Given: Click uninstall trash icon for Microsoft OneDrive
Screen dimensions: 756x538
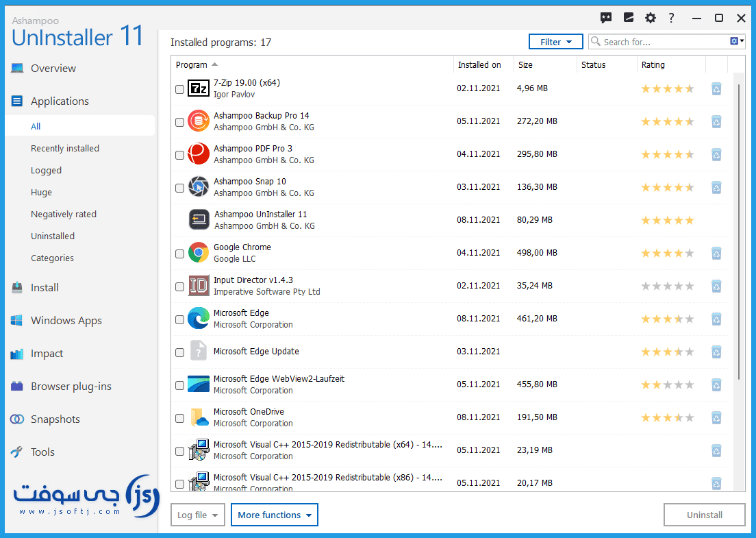Looking at the screenshot, I should 716,418.
